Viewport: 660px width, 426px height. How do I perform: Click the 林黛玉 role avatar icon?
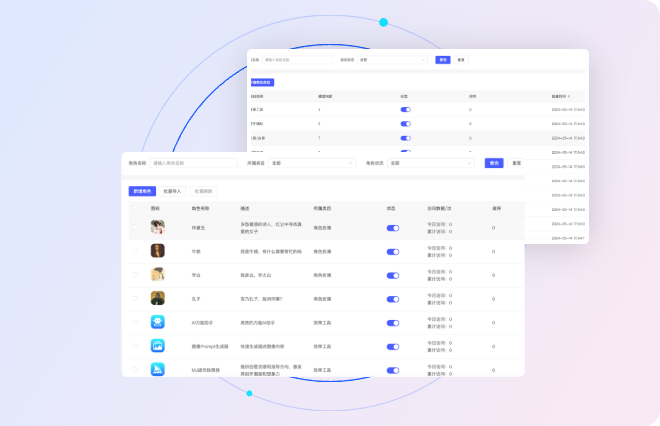(157, 227)
